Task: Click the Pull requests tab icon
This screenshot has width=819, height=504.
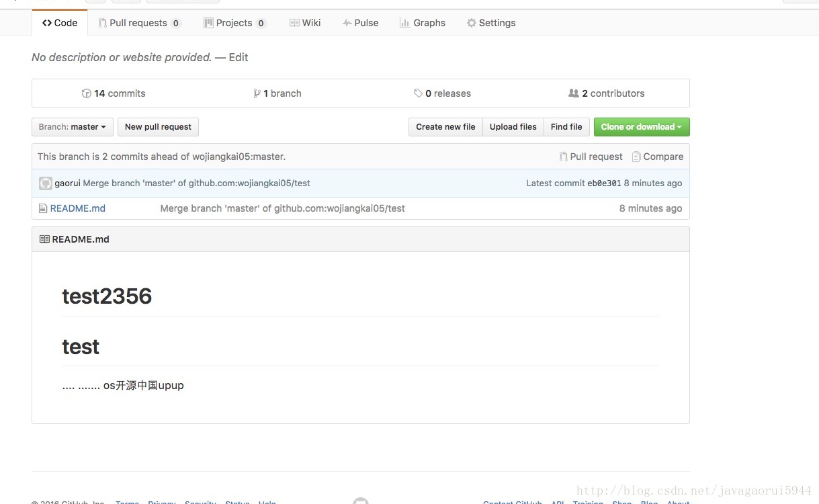Action: pyautogui.click(x=102, y=23)
